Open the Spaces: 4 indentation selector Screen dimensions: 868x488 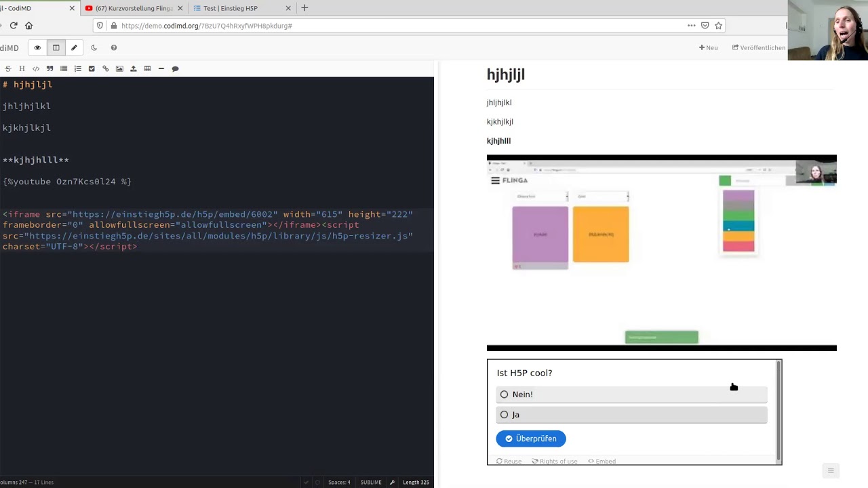pyautogui.click(x=339, y=483)
